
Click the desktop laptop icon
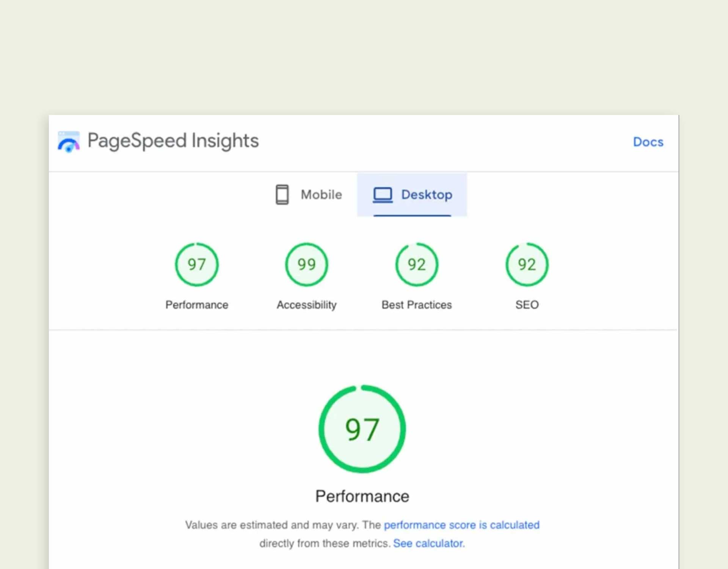click(x=383, y=195)
